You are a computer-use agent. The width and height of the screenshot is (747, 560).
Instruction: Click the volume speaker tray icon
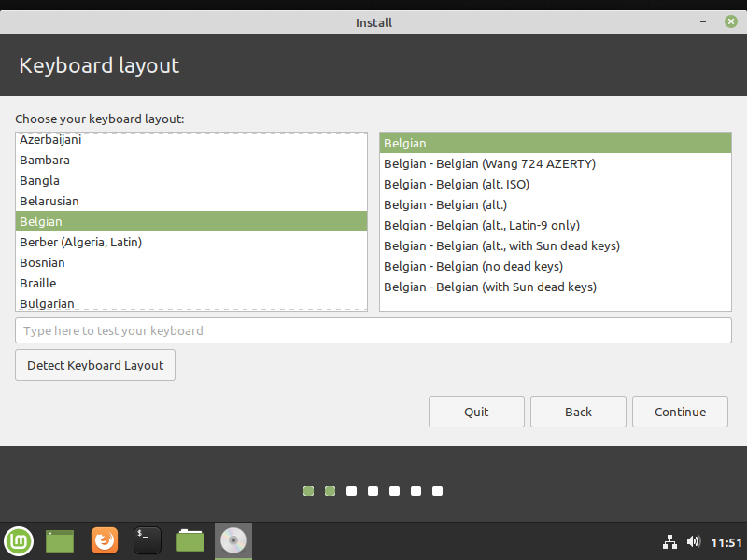coord(694,541)
